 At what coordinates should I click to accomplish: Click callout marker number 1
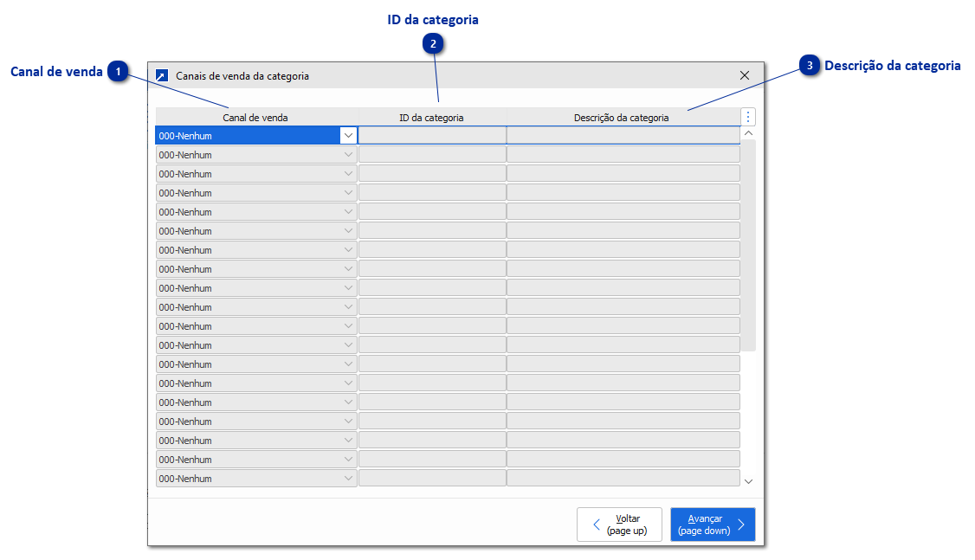coord(119,71)
